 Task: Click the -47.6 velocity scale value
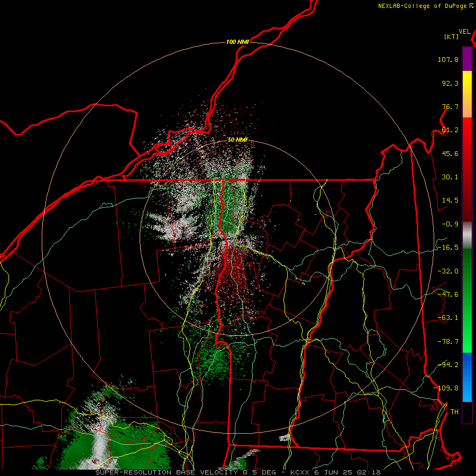coord(448,295)
